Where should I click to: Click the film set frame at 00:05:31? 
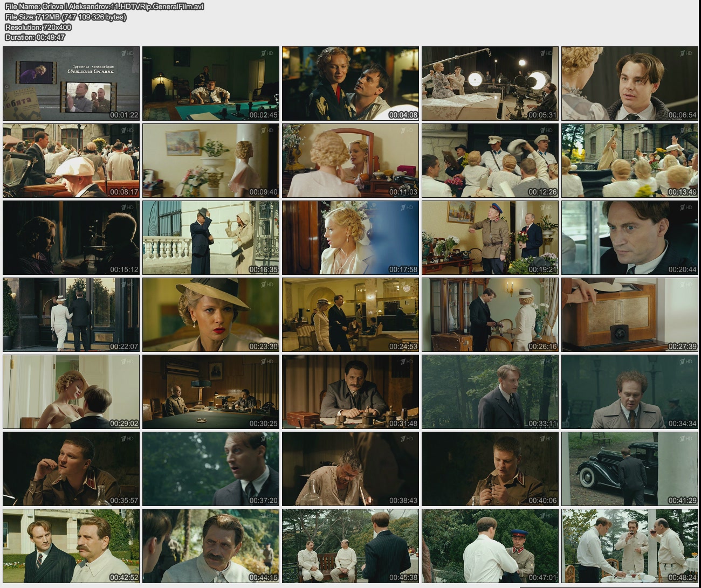pyautogui.click(x=490, y=84)
